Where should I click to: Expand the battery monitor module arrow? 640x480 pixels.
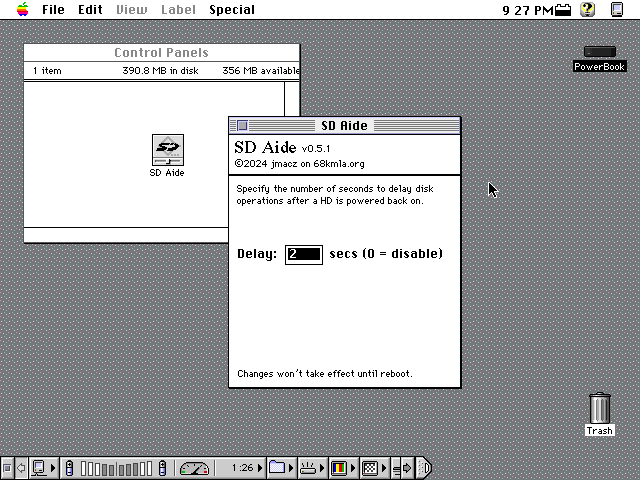(x=260, y=468)
